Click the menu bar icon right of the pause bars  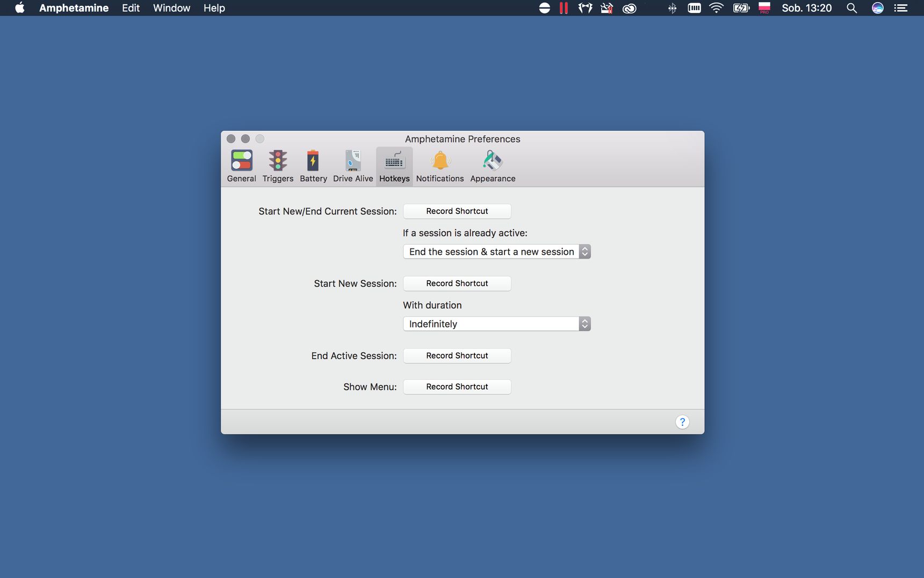tap(585, 8)
